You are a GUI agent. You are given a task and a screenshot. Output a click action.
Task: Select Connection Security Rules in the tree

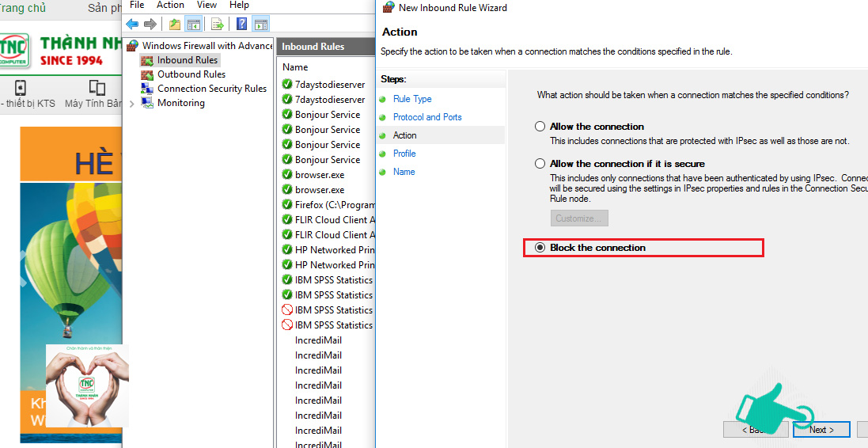pos(211,89)
